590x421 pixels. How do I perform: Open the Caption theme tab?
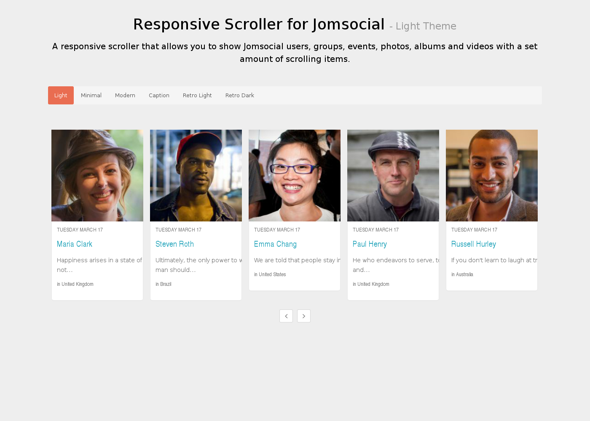pyautogui.click(x=159, y=95)
